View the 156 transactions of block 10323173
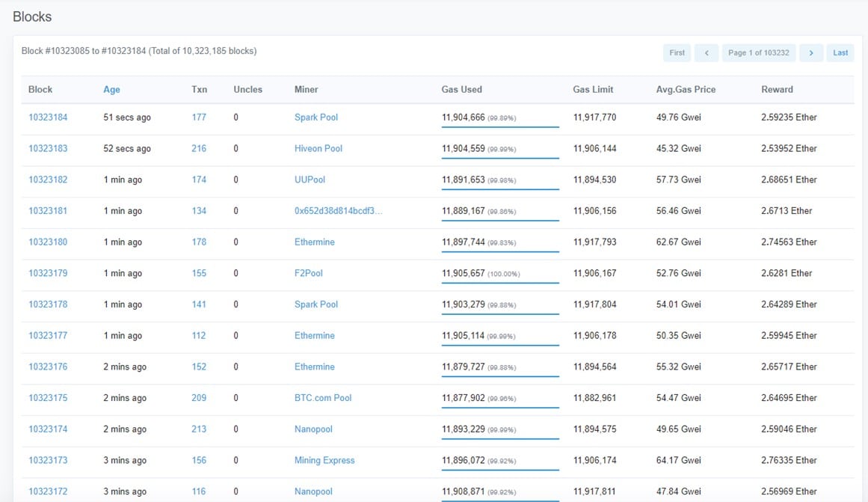Image resolution: width=868 pixels, height=502 pixels. (x=199, y=460)
